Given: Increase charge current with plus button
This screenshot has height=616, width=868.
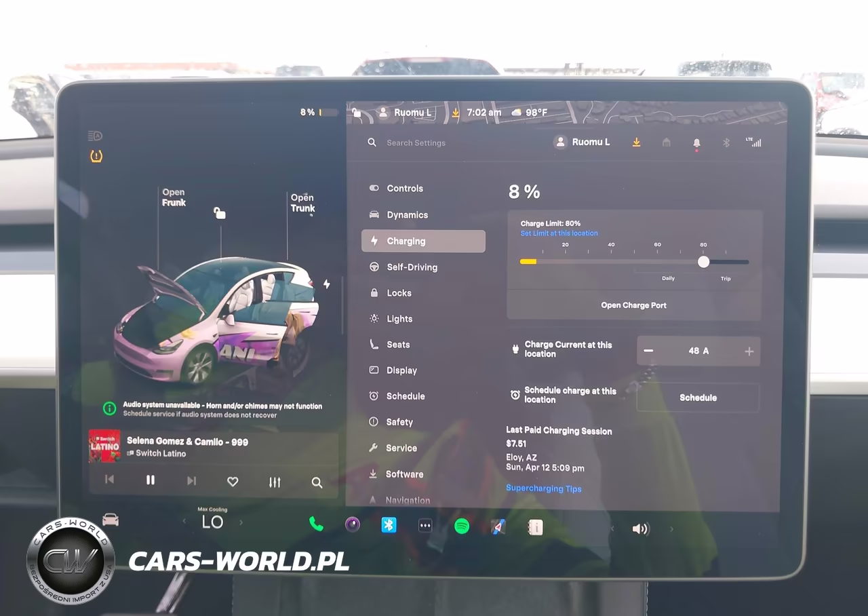Looking at the screenshot, I should tap(749, 351).
